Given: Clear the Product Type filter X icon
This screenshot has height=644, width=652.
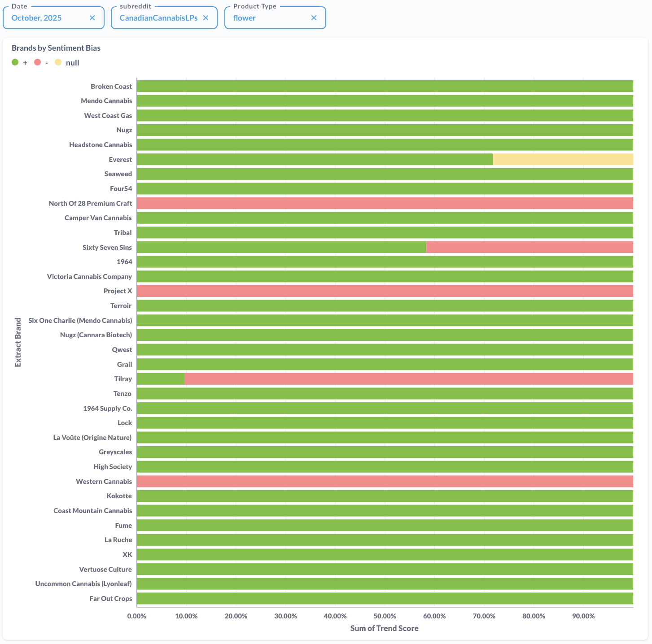Looking at the screenshot, I should [x=314, y=18].
